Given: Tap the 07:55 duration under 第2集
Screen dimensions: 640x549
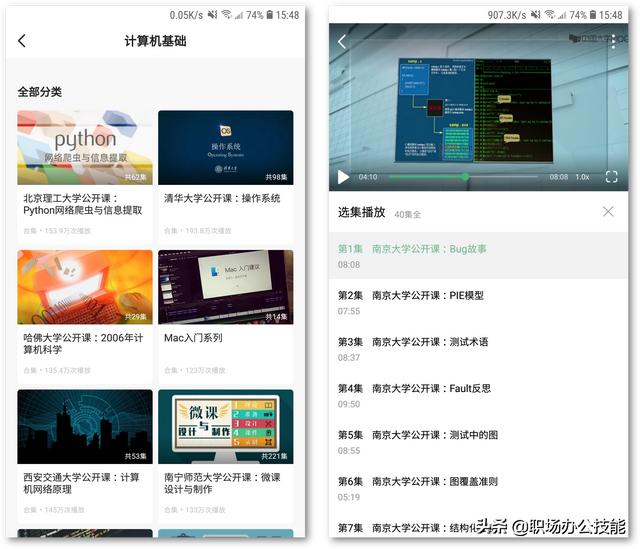Looking at the screenshot, I should click(349, 311).
